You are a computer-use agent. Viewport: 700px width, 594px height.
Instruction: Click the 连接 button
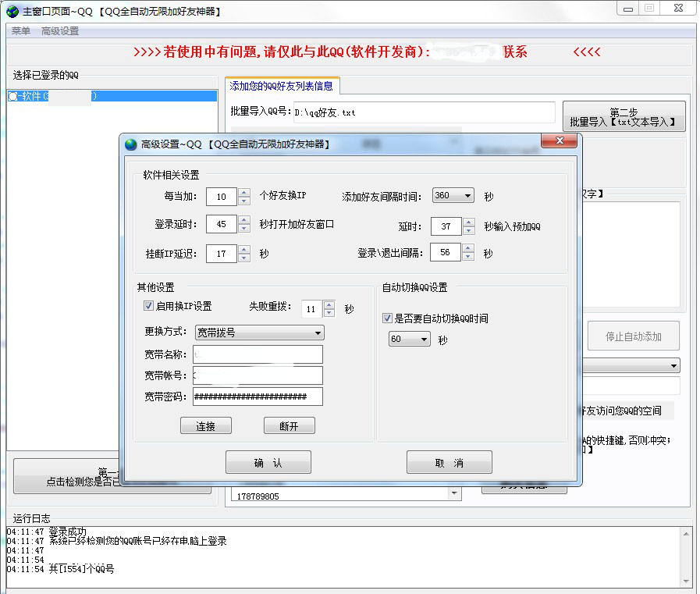click(x=206, y=425)
